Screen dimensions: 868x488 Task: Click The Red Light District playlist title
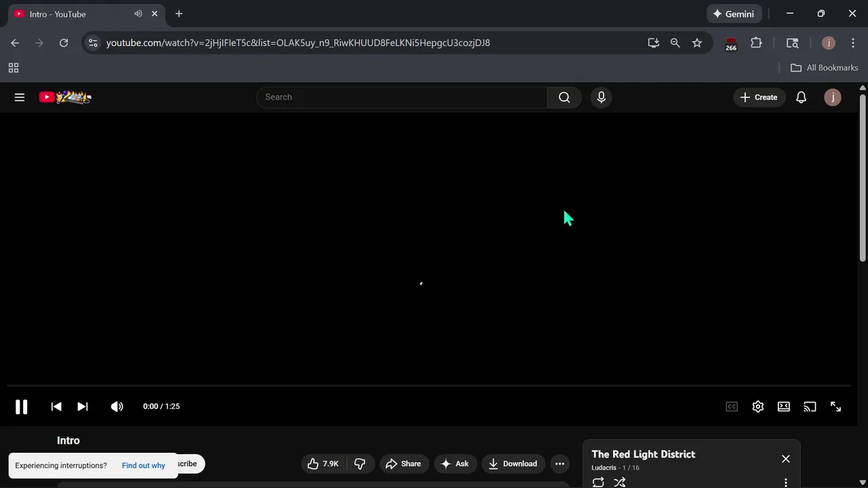[644, 454]
